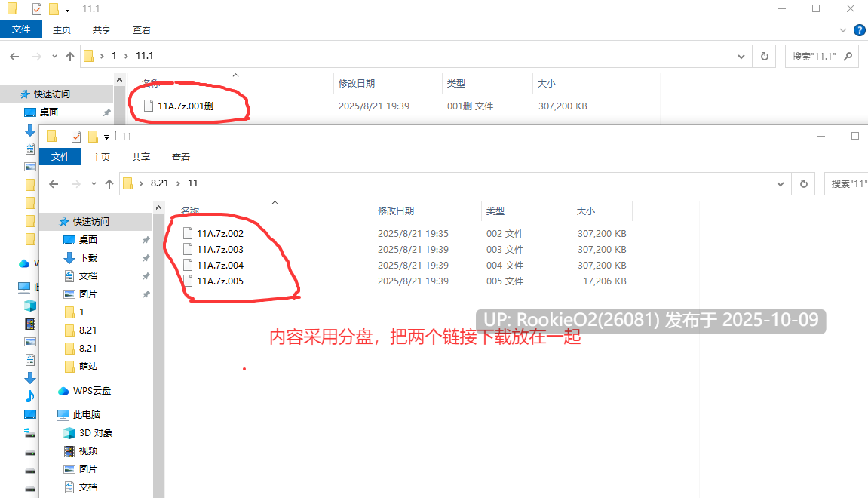868x498 pixels.
Task: Expand the ribbon chevron in the 11.1 window
Action: 843,30
